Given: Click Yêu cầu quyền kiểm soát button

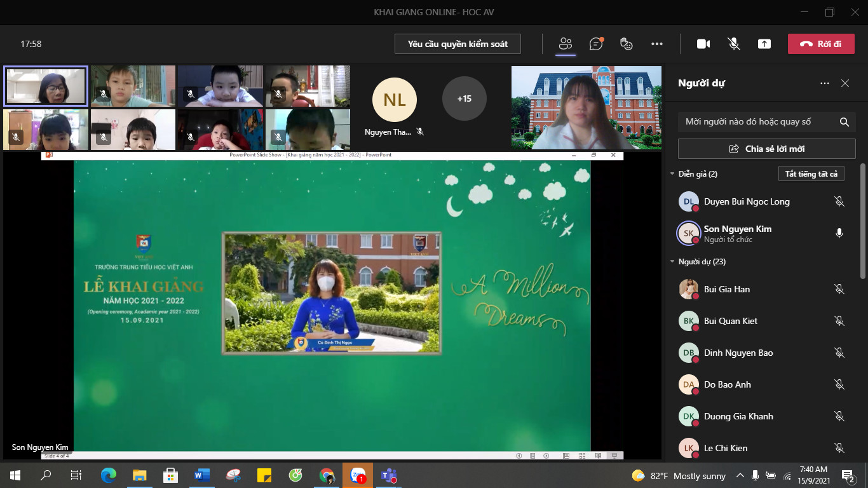Looking at the screenshot, I should (x=458, y=44).
